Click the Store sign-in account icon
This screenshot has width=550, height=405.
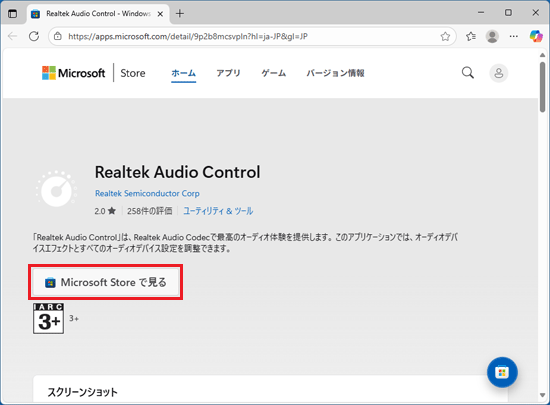coord(498,73)
